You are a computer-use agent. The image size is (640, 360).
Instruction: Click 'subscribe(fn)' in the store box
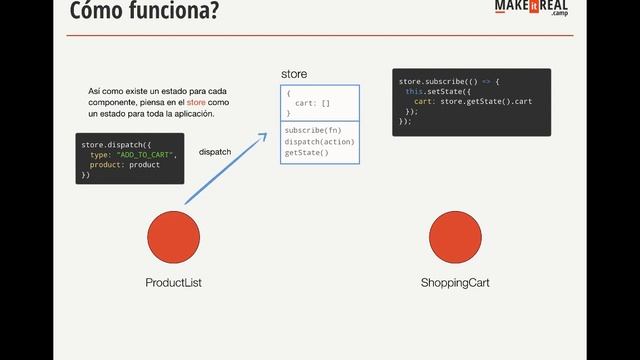pos(313,130)
